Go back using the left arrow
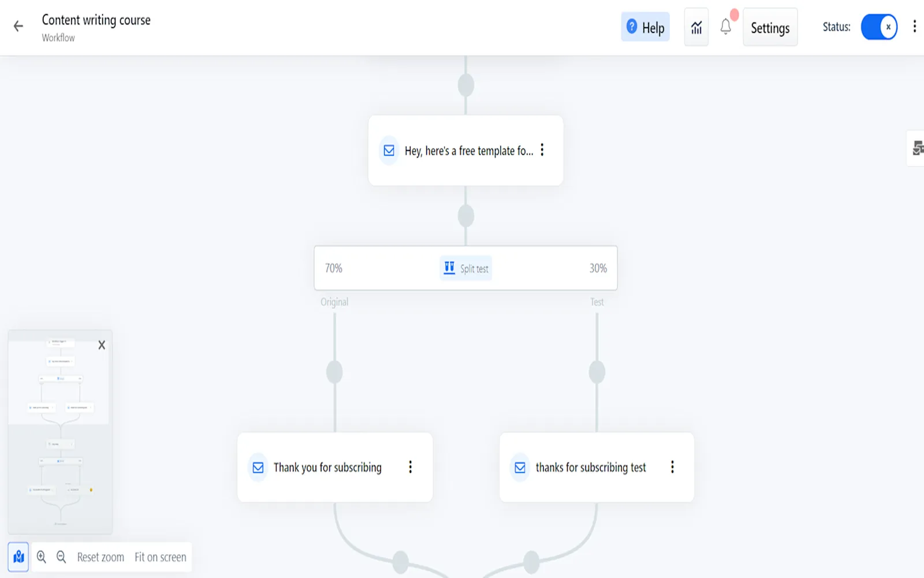Image resolution: width=924 pixels, height=578 pixels. click(18, 26)
